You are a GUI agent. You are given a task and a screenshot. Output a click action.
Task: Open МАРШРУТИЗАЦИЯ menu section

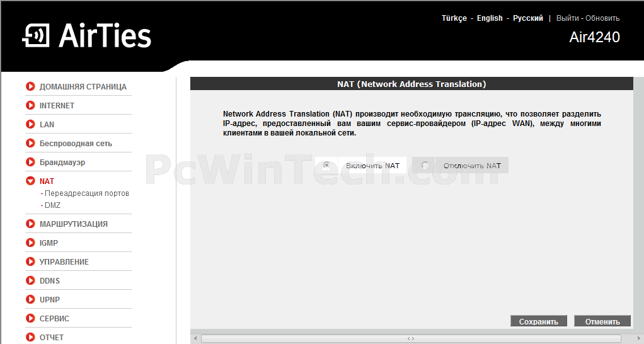74,224
